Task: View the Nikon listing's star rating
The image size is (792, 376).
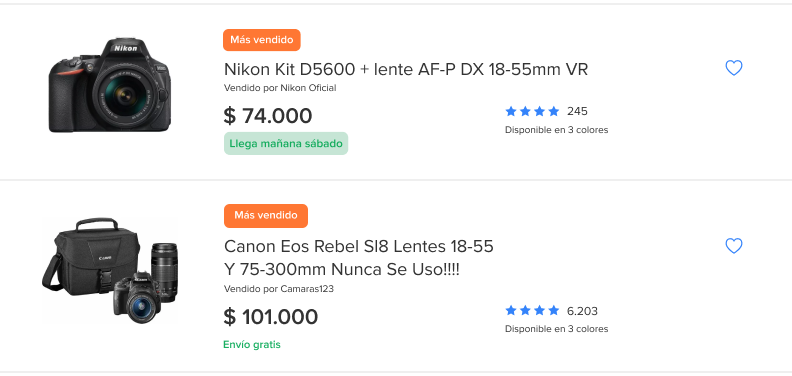Action: [x=532, y=111]
